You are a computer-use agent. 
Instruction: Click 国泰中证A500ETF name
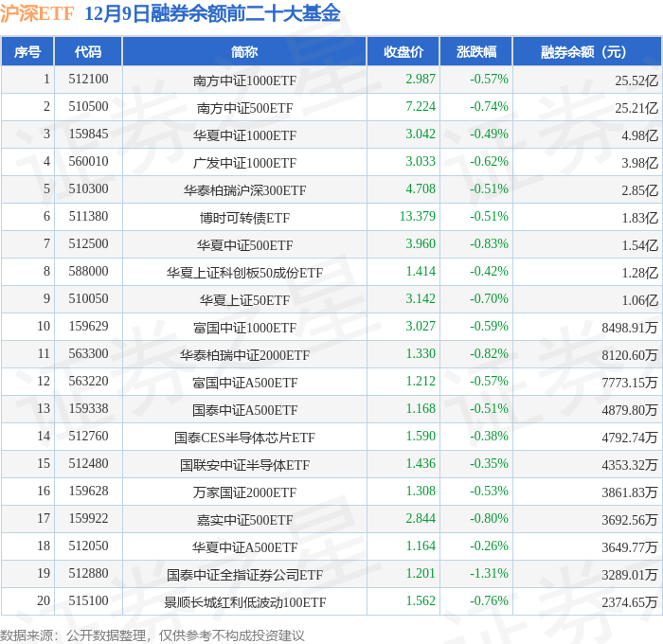coord(244,410)
